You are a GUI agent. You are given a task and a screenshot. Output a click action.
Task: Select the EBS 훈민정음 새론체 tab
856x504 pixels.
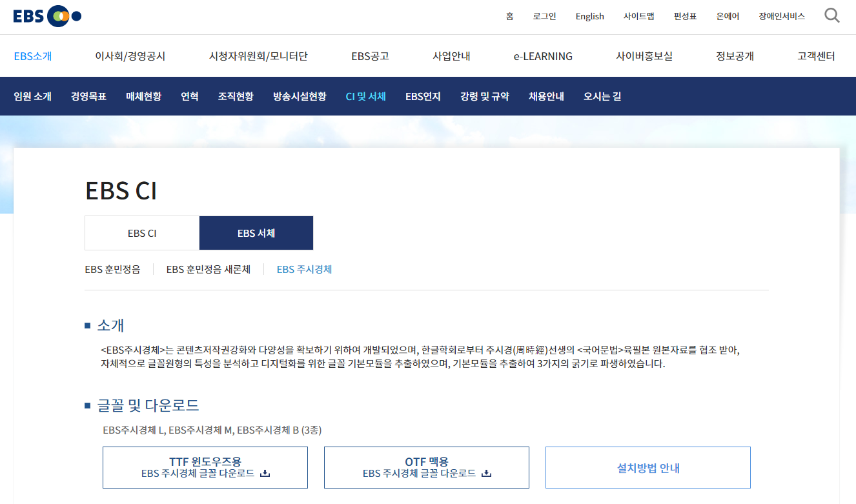(208, 269)
